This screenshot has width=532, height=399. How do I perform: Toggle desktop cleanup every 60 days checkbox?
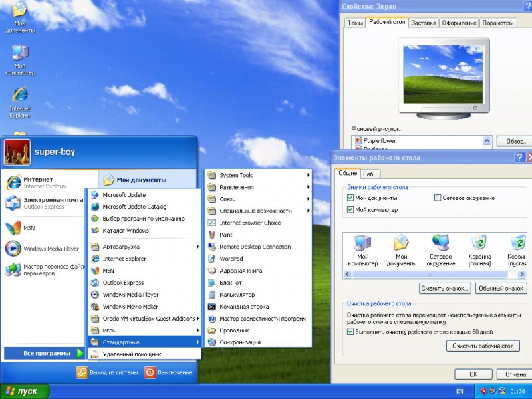tap(350, 332)
